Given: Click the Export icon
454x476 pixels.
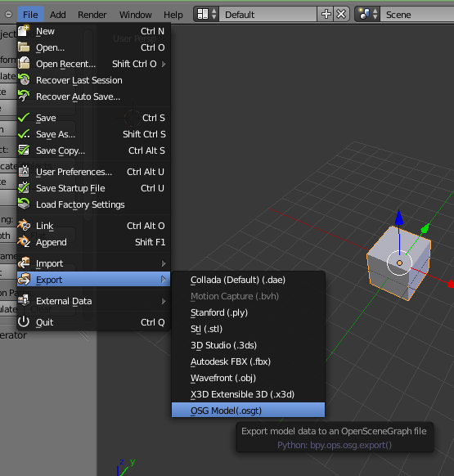Looking at the screenshot, I should pyautogui.click(x=24, y=279).
